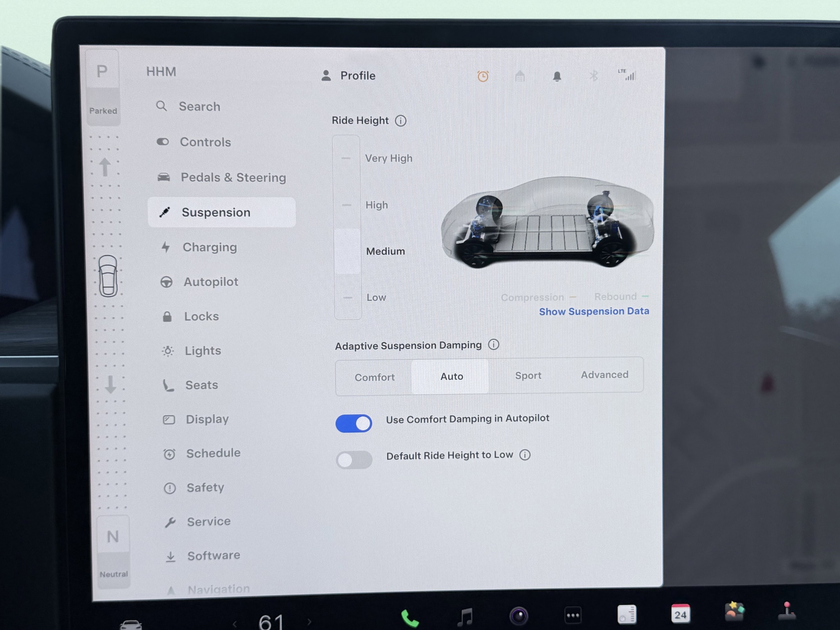Enable Default Ride Height to Low

tap(354, 460)
